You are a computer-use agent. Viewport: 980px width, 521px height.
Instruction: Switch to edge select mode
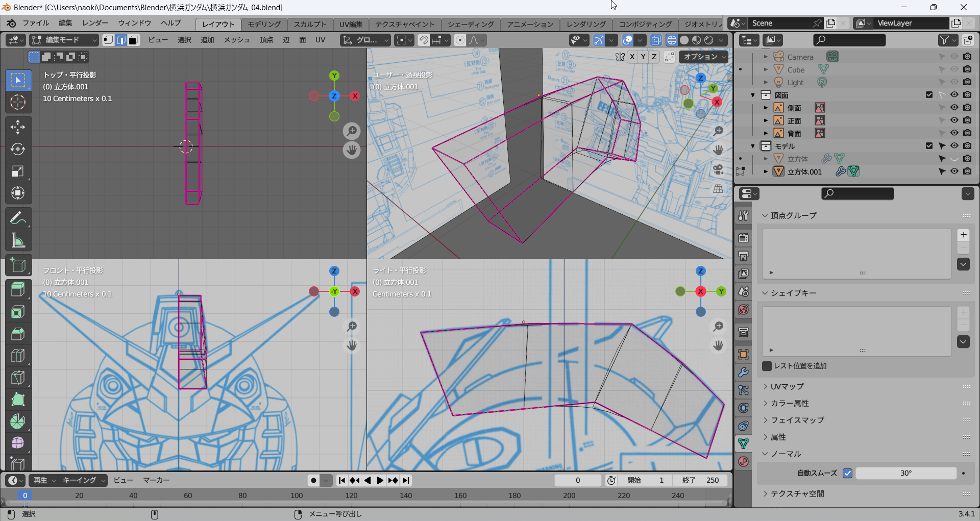tap(121, 40)
